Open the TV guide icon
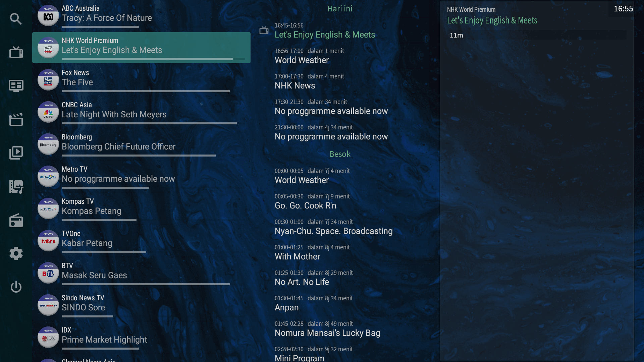 point(16,86)
